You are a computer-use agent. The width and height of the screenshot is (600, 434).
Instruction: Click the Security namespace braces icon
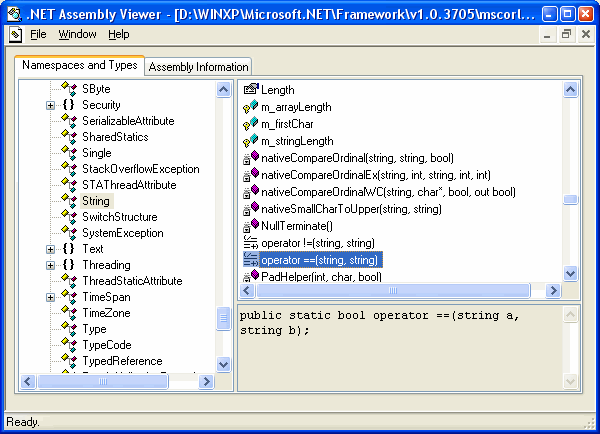[x=69, y=105]
